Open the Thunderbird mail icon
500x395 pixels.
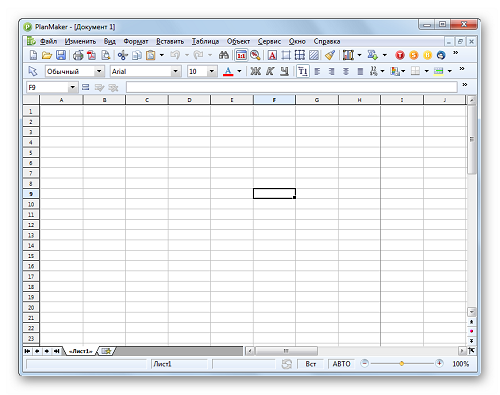441,55
